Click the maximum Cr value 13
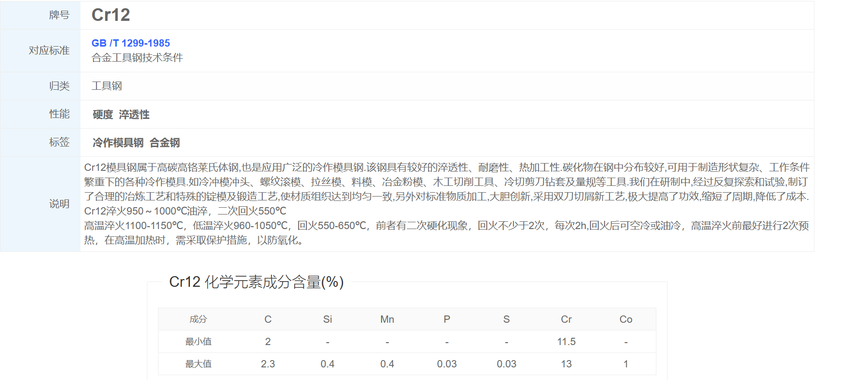Image resolution: width=860 pixels, height=380 pixels. pos(567,364)
